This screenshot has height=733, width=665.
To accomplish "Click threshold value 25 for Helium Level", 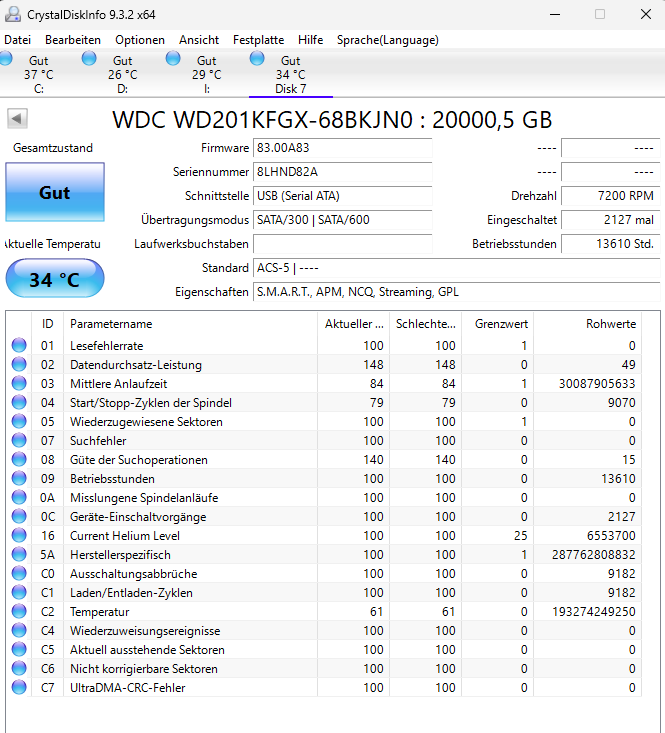I will click(521, 536).
